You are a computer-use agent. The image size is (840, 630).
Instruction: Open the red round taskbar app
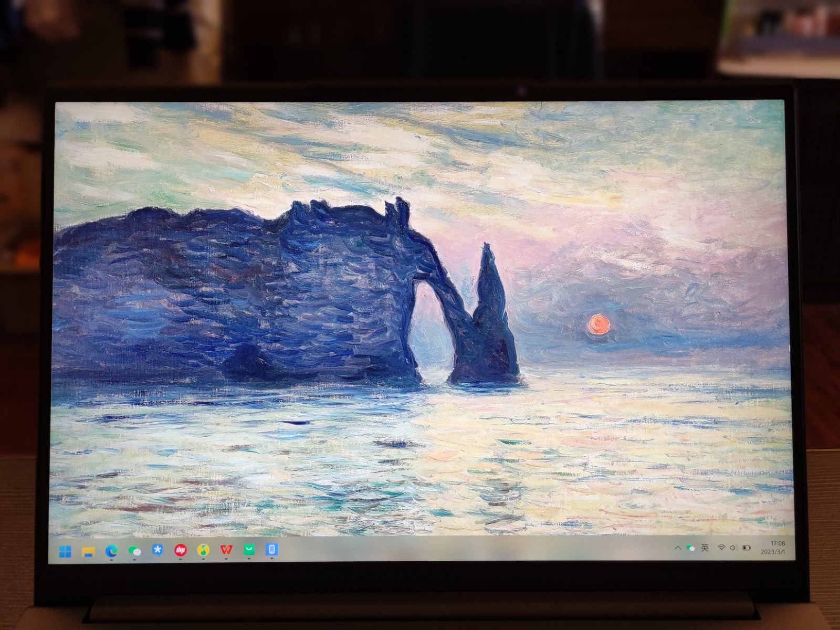[181, 550]
